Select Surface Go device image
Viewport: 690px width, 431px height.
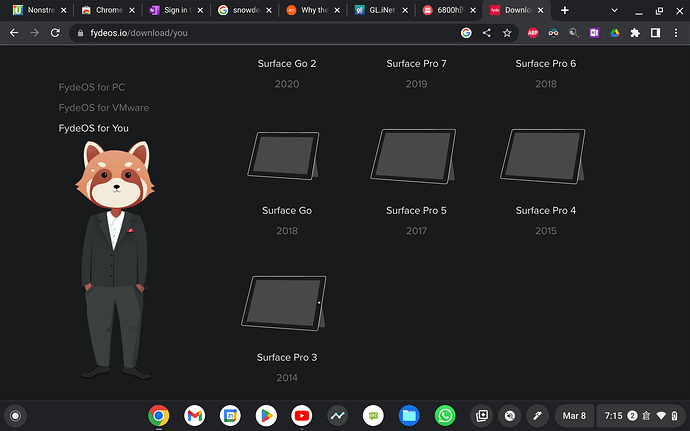click(284, 155)
